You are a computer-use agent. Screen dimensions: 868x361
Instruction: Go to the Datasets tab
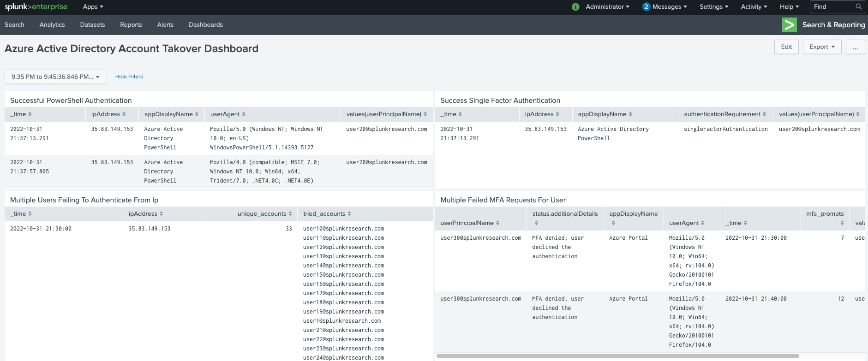[x=92, y=25]
